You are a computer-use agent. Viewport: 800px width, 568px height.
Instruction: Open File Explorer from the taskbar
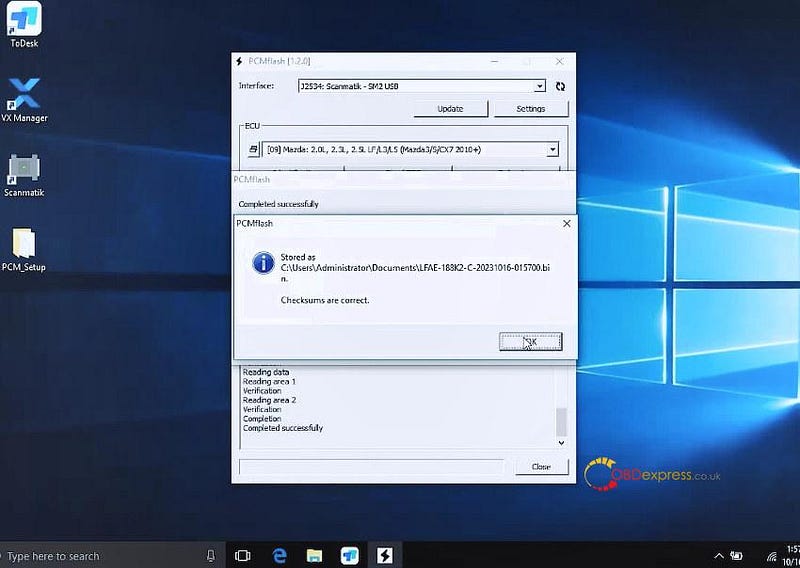pyautogui.click(x=314, y=556)
